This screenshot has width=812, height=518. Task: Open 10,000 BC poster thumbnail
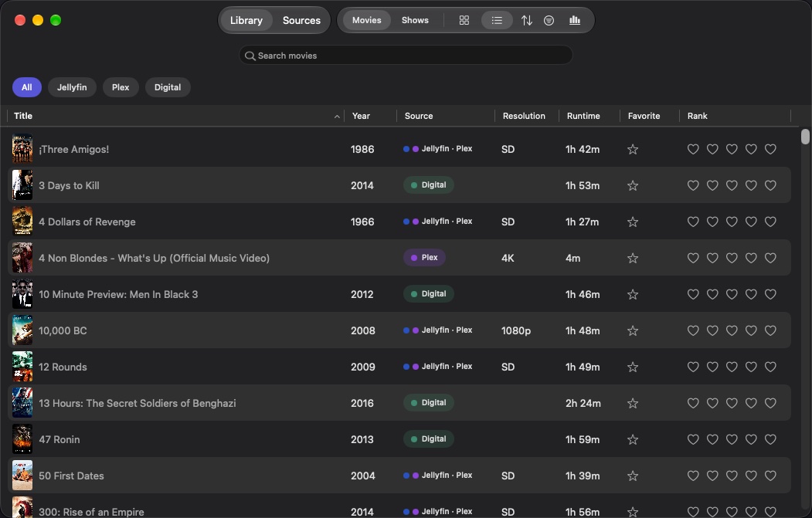[22, 330]
